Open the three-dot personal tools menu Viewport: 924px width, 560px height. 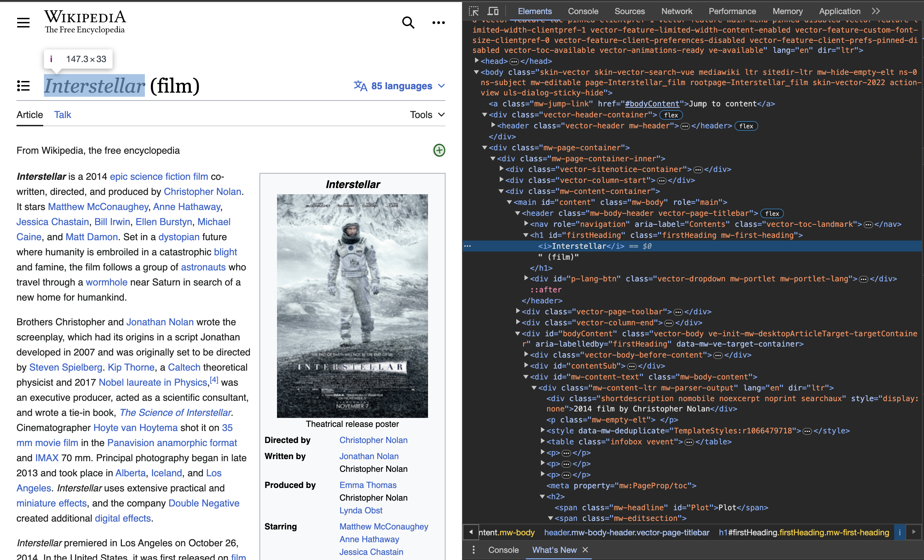click(438, 23)
